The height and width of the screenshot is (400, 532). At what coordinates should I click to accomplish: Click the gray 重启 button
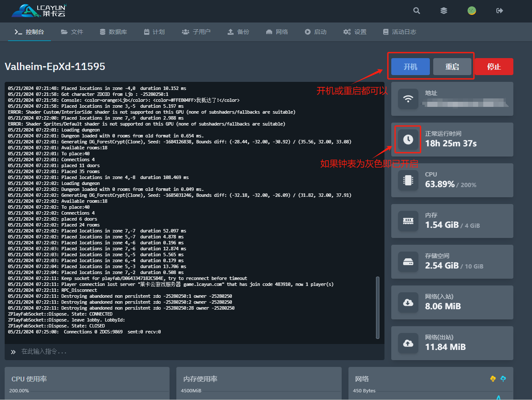452,67
